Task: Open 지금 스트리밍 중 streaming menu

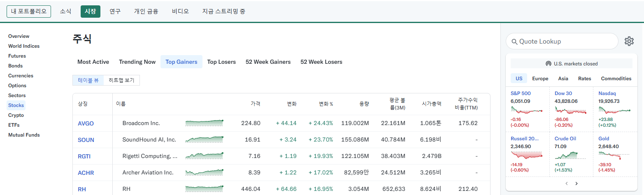Action: coord(224,11)
